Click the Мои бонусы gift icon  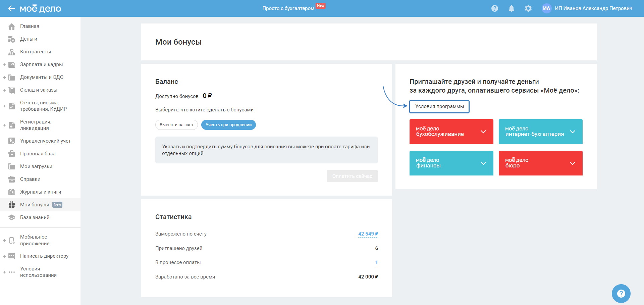click(x=12, y=205)
